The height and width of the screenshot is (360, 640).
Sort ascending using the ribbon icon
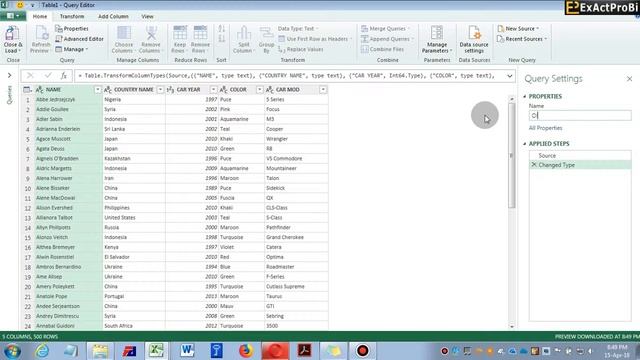pos(221,29)
